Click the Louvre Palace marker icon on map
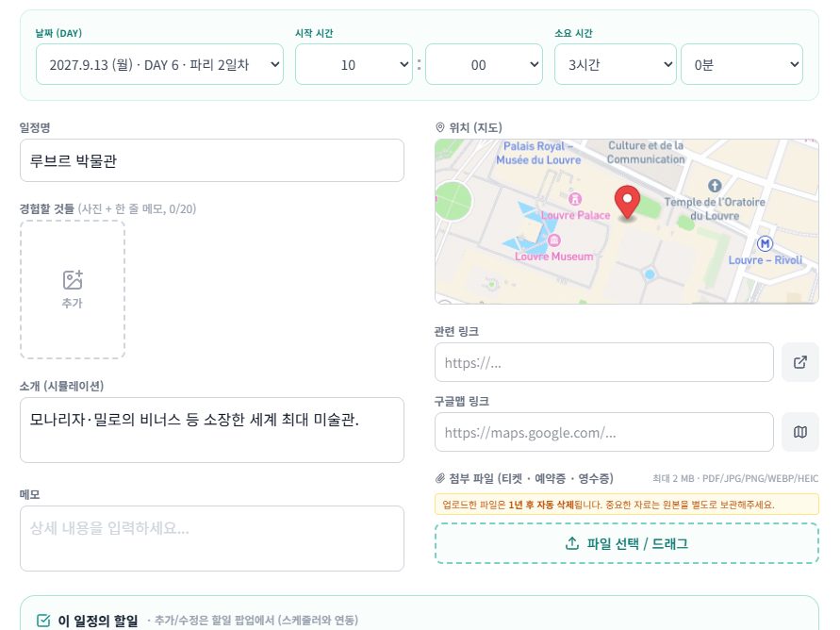This screenshot has width=840, height=630. [575, 199]
